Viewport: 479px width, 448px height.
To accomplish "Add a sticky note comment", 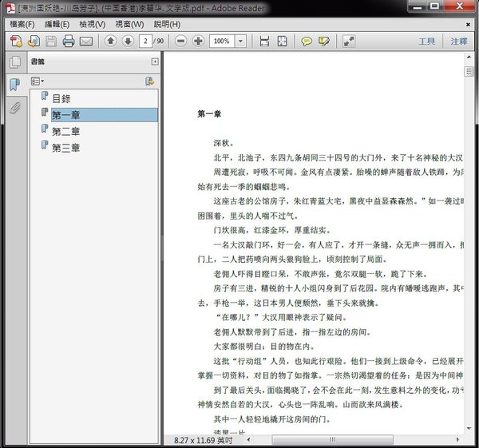I will click(307, 42).
